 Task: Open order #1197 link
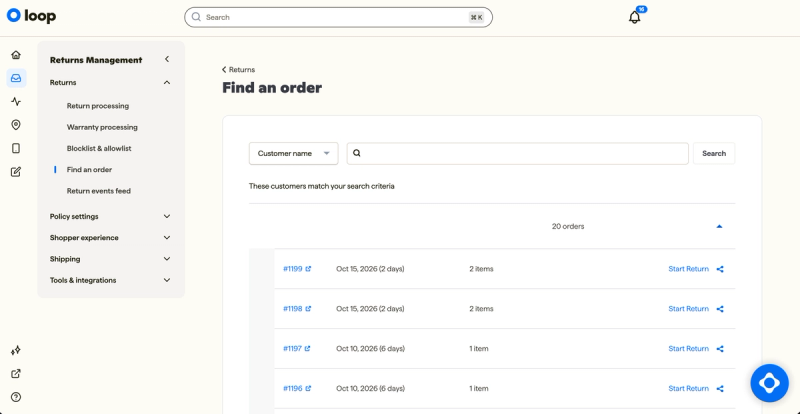pos(292,348)
